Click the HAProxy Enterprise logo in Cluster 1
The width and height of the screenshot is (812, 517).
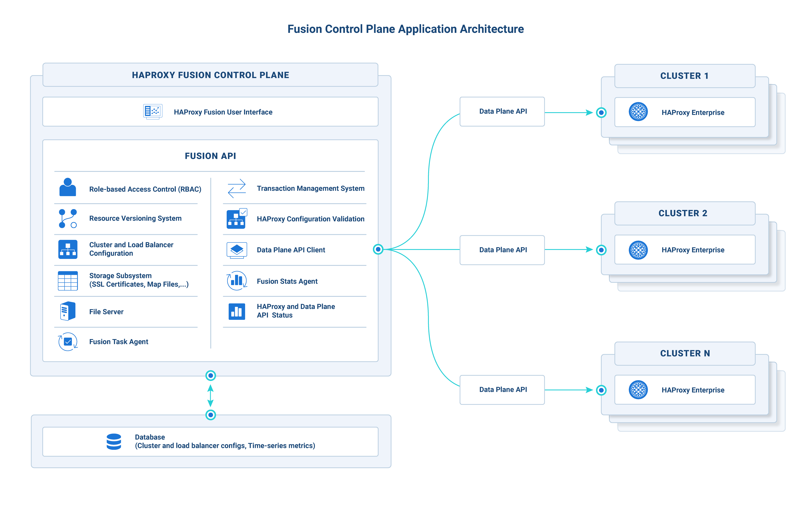pyautogui.click(x=638, y=112)
